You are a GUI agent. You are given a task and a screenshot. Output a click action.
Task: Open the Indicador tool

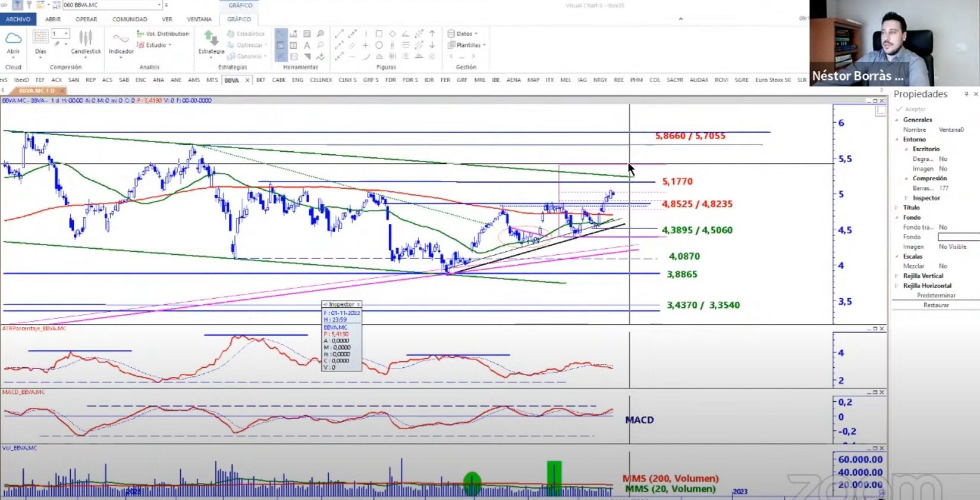pyautogui.click(x=121, y=43)
